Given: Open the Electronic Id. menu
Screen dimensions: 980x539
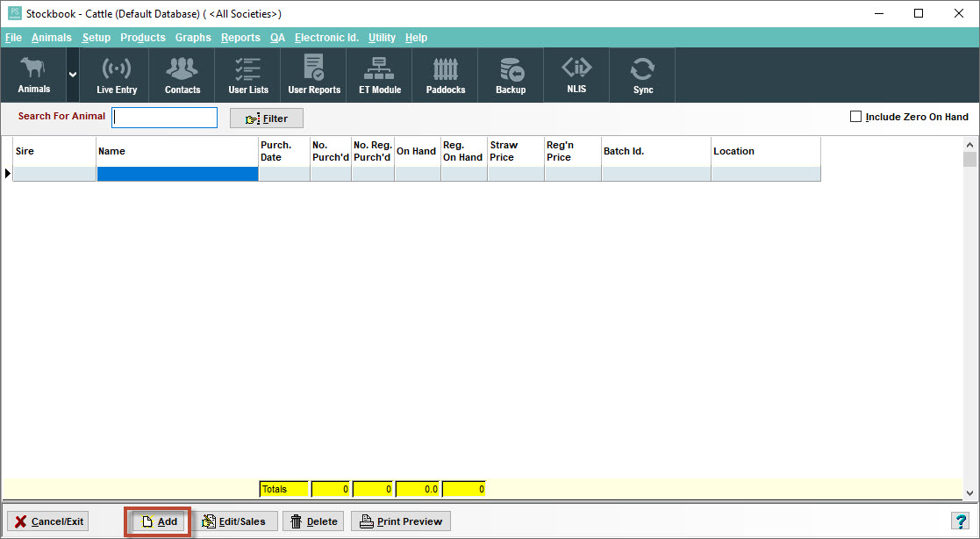Looking at the screenshot, I should [x=327, y=38].
